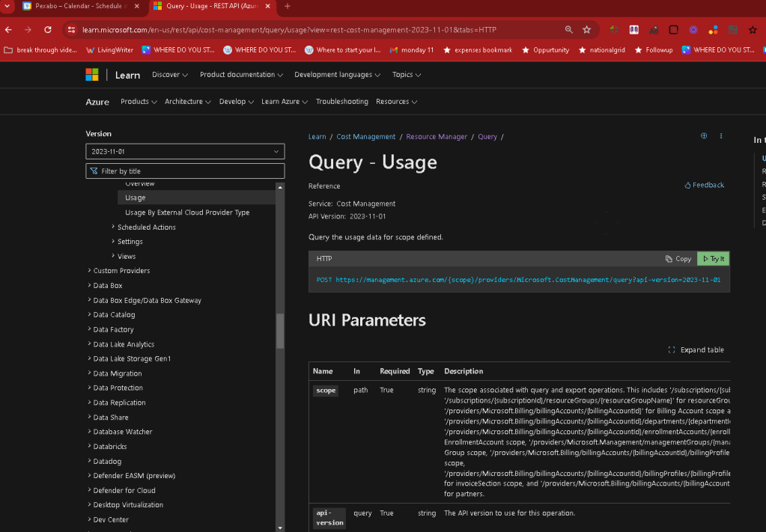Click the Azure brand link

pos(97,102)
